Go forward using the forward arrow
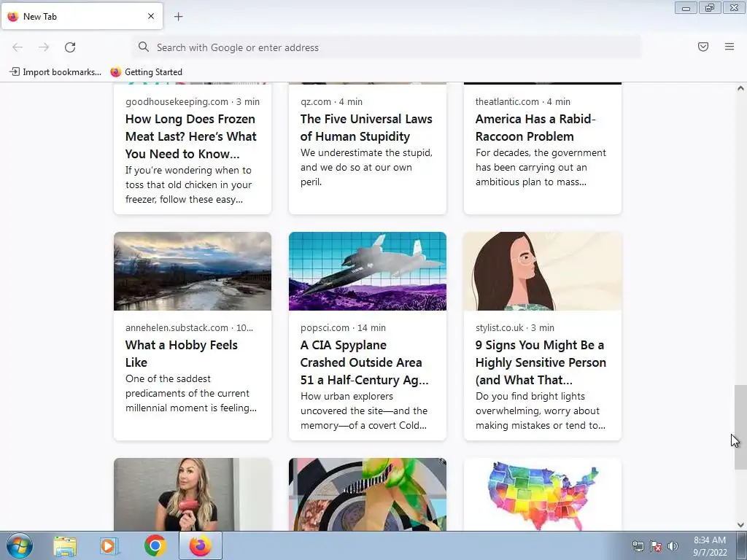The width and height of the screenshot is (747, 560). [44, 47]
